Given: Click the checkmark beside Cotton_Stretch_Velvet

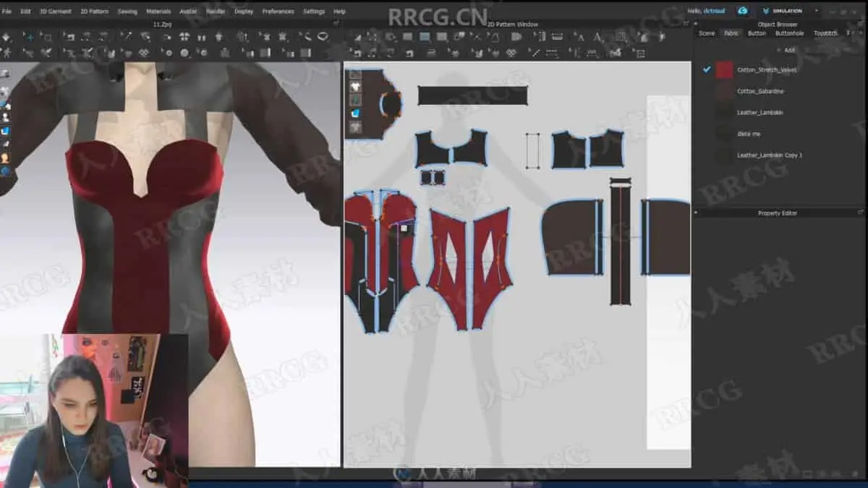Looking at the screenshot, I should tap(707, 69).
